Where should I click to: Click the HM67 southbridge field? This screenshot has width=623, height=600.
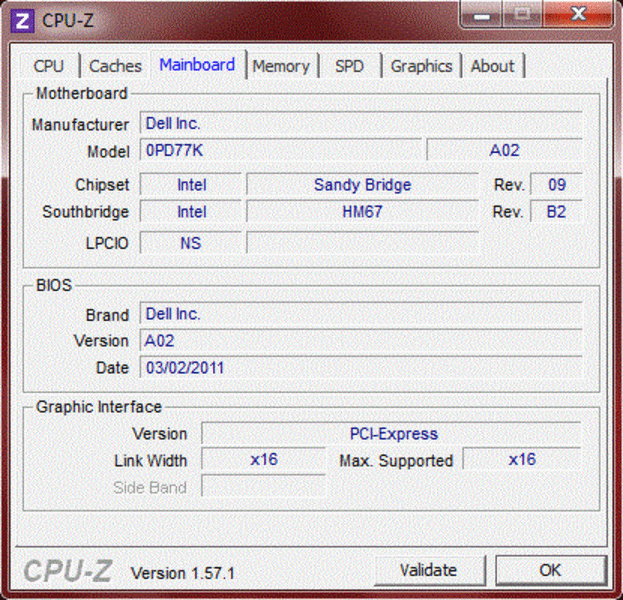pos(362,211)
